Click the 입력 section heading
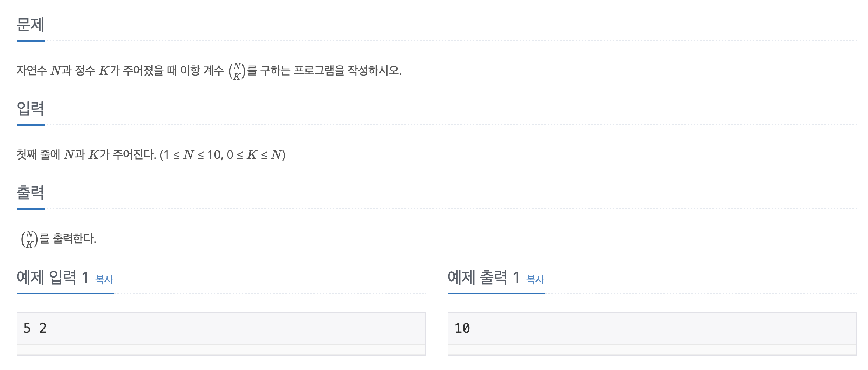 pos(30,109)
